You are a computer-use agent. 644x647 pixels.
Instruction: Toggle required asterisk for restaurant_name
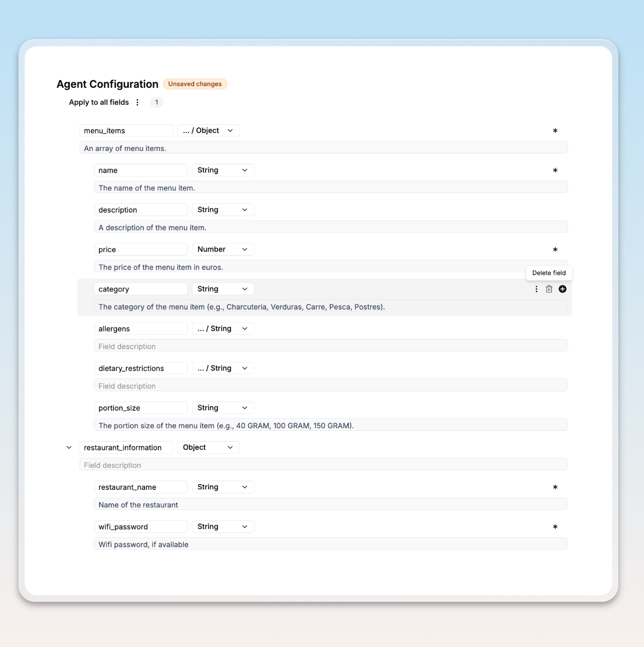pos(555,487)
